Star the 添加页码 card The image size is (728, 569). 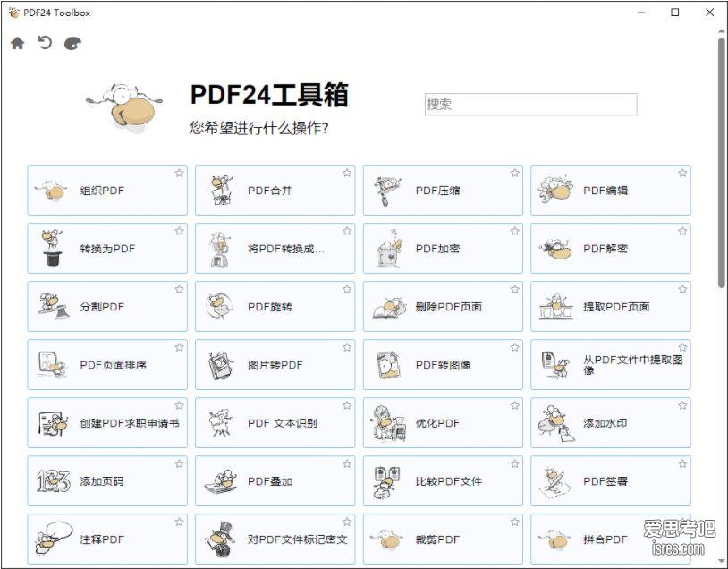pyautogui.click(x=179, y=464)
